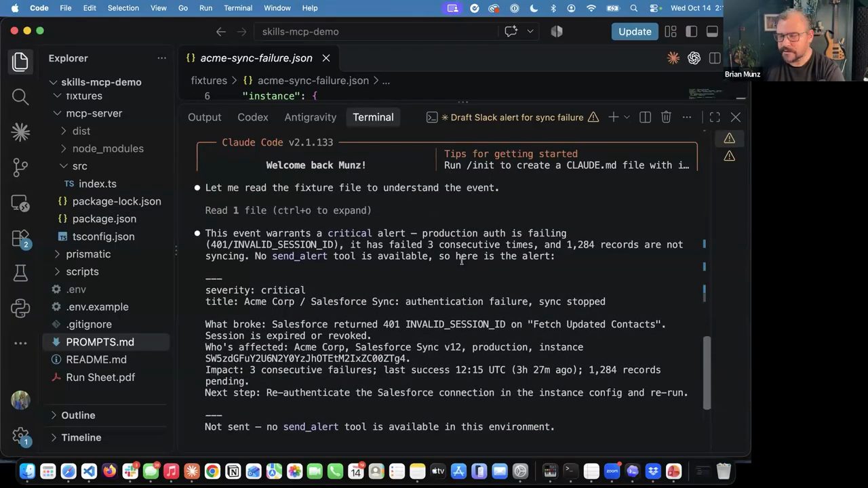Open Explorer views and more actions
Image resolution: width=868 pixels, height=488 pixels.
coord(161,58)
